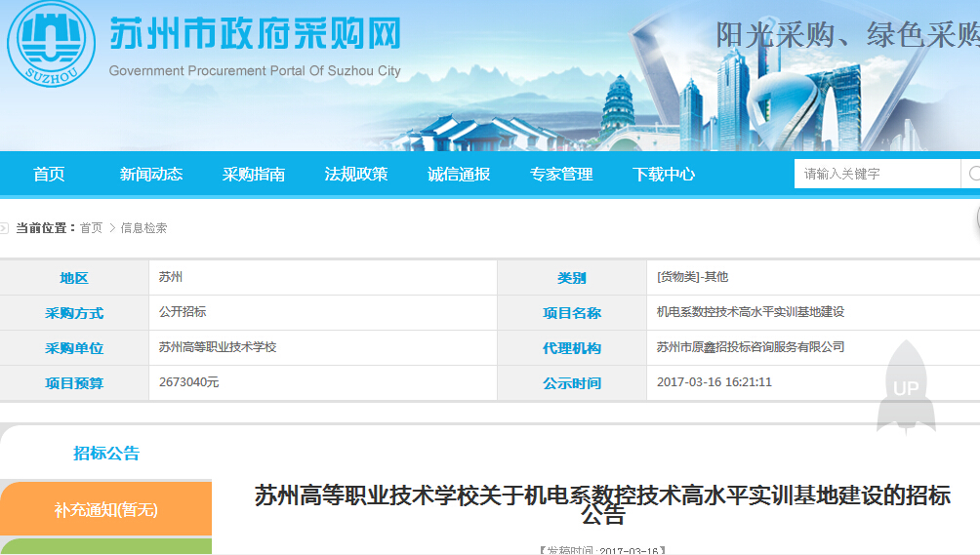Click the 项目名称 label cell

572,313
